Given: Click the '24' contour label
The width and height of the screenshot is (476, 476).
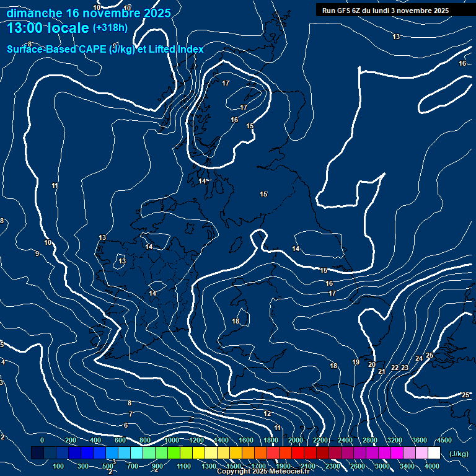Looking at the screenshot, I should click(419, 358).
